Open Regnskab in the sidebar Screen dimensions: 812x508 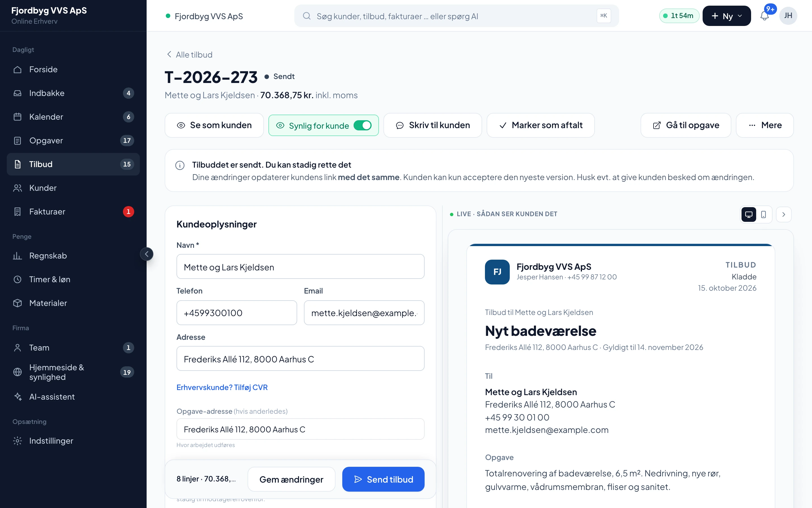point(73,256)
